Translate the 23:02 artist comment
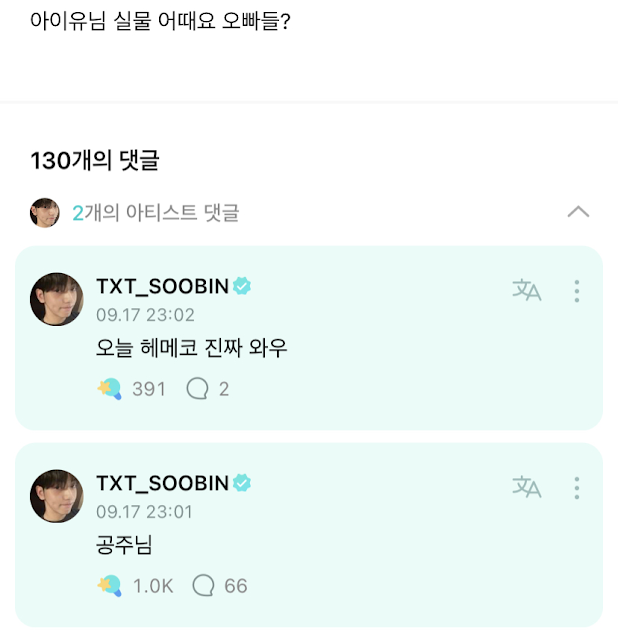This screenshot has width=618, height=640. coord(526,291)
